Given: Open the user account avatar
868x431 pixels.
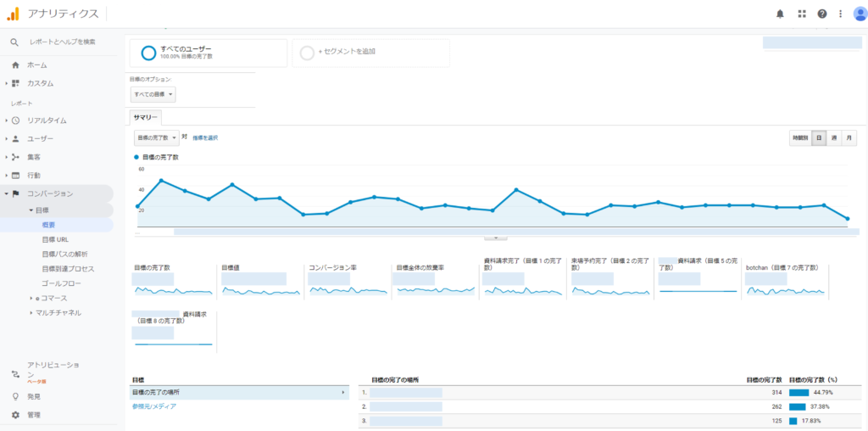Looking at the screenshot, I should point(860,14).
